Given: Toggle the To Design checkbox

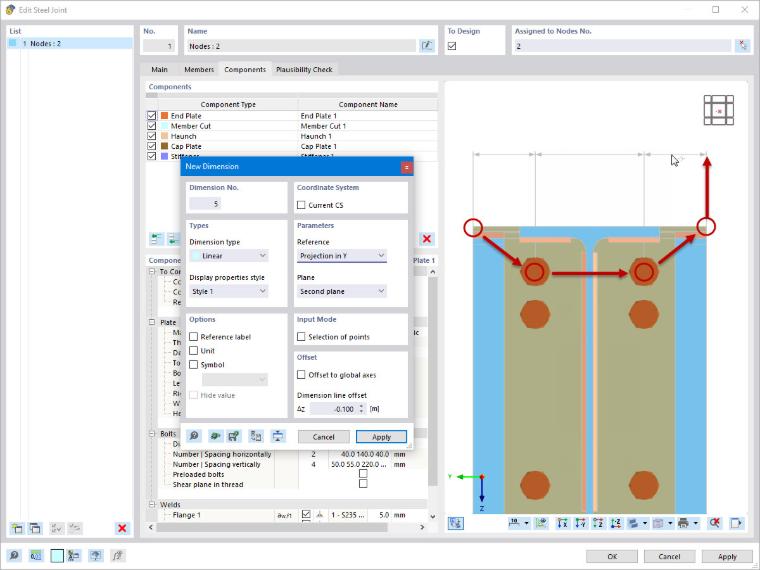Looking at the screenshot, I should [452, 46].
